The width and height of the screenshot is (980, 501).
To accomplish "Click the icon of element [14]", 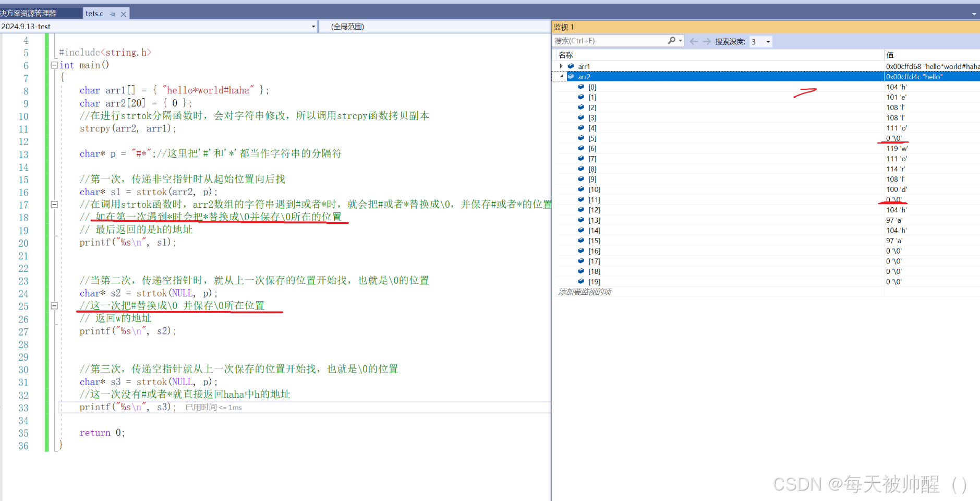I will (581, 230).
